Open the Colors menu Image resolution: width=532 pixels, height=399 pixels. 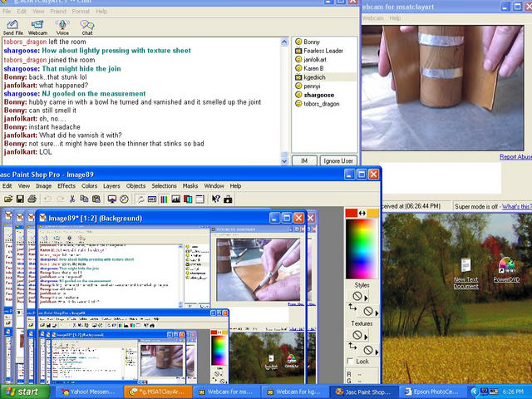click(89, 186)
